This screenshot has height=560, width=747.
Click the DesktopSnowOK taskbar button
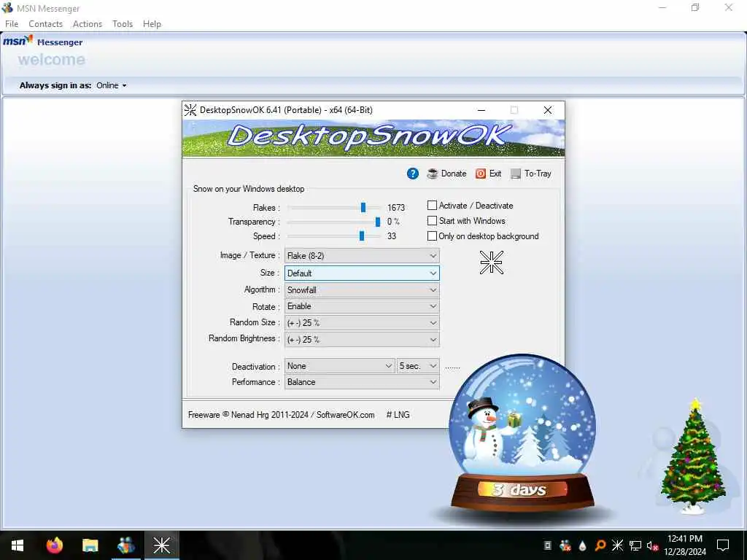click(x=161, y=545)
